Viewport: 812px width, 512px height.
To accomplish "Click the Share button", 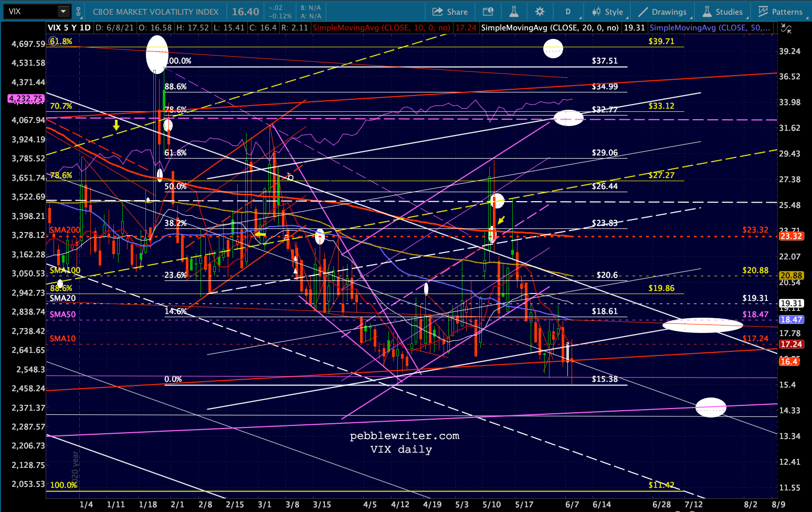I will (x=450, y=12).
